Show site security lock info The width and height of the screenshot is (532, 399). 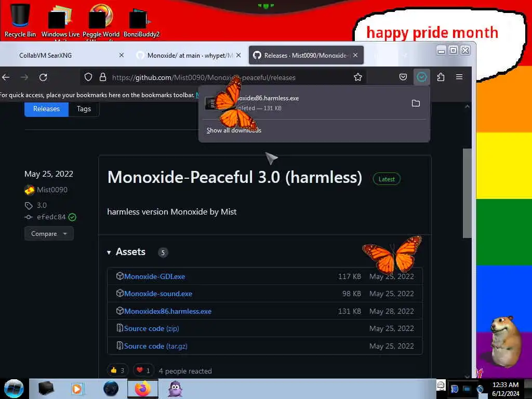pos(103,77)
